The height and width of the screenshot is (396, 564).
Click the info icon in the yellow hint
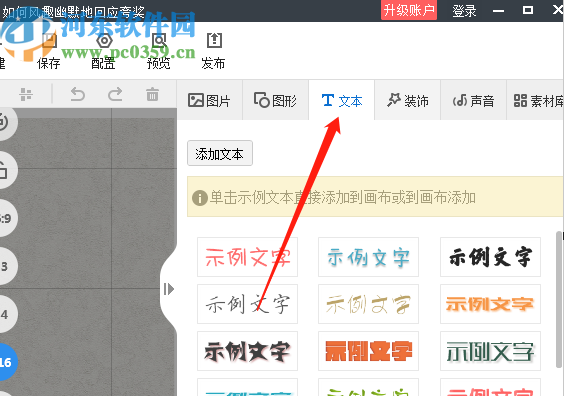click(200, 197)
